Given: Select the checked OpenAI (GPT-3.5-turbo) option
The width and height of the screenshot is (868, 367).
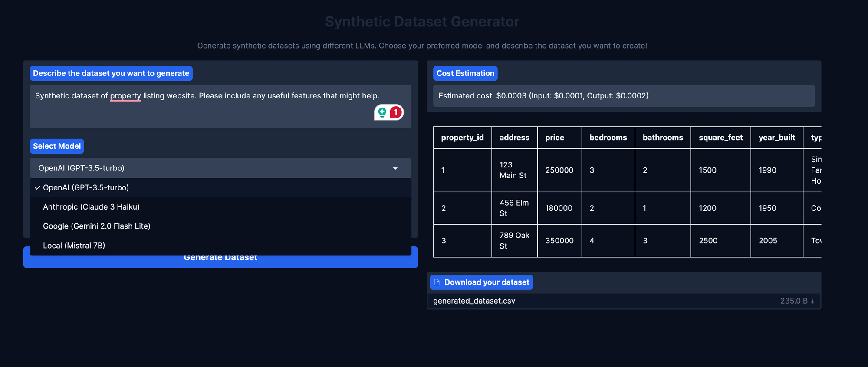Looking at the screenshot, I should 220,187.
